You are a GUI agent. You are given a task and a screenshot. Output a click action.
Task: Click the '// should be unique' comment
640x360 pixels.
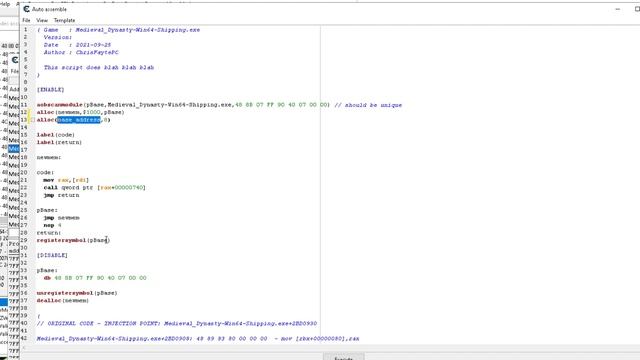pos(368,105)
